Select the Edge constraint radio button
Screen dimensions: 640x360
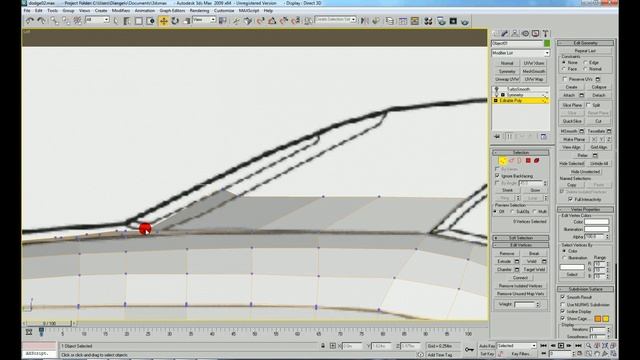(586, 63)
